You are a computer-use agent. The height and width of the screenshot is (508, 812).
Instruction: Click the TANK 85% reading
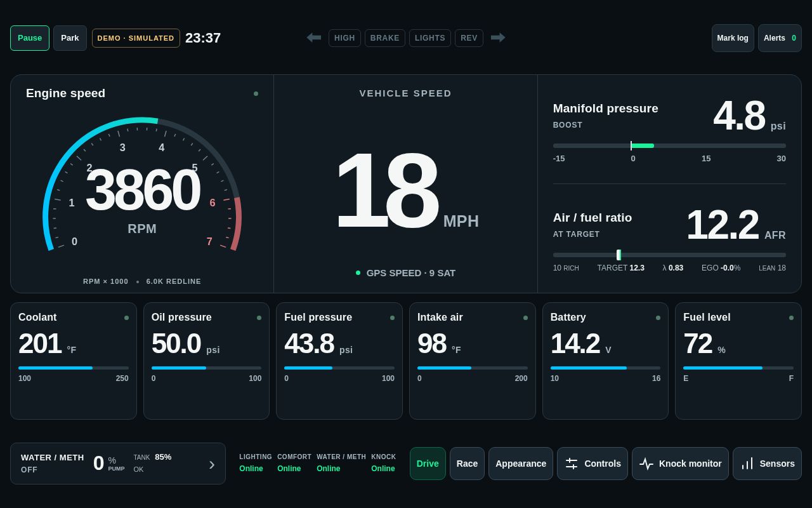tap(152, 457)
